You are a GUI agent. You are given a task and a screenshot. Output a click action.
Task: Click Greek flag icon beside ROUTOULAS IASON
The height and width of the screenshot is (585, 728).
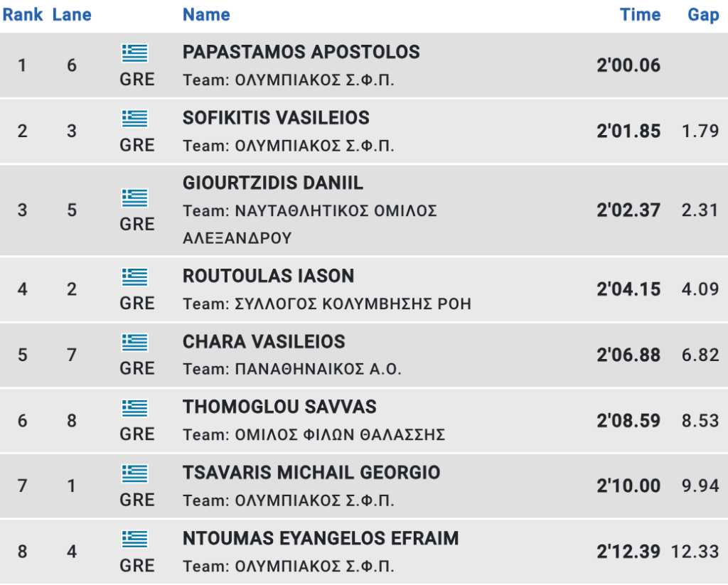tap(134, 277)
